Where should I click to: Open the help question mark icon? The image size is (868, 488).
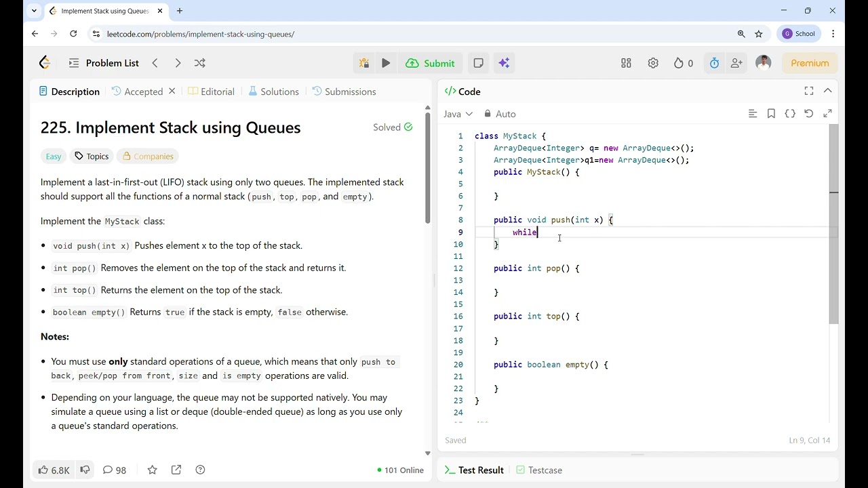pos(200,470)
